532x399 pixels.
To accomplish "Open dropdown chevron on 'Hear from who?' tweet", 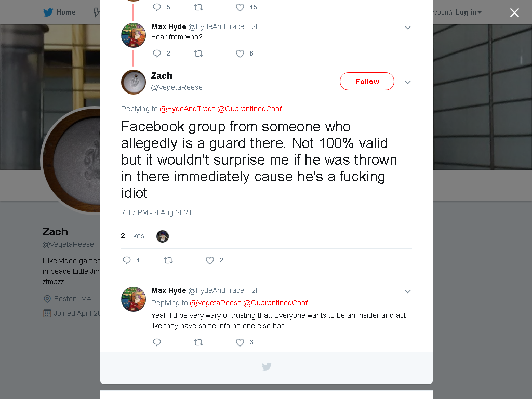I will pyautogui.click(x=408, y=28).
